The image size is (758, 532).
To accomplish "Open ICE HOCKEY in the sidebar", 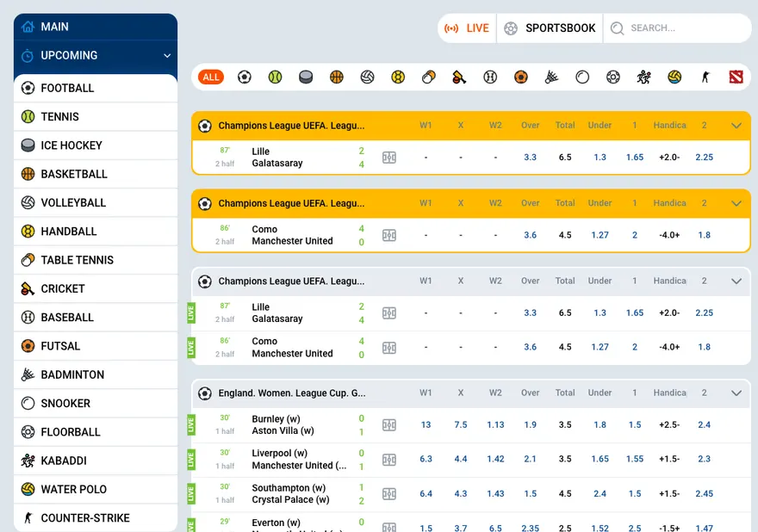I will [x=96, y=145].
